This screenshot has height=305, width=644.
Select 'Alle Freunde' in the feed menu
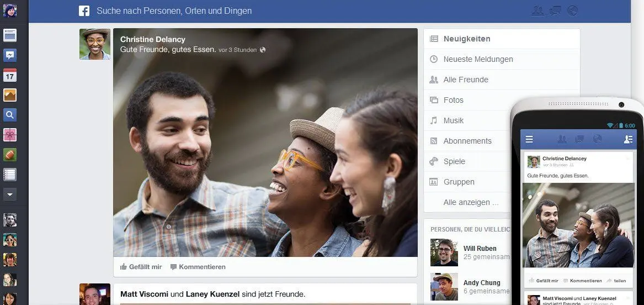[502, 80]
